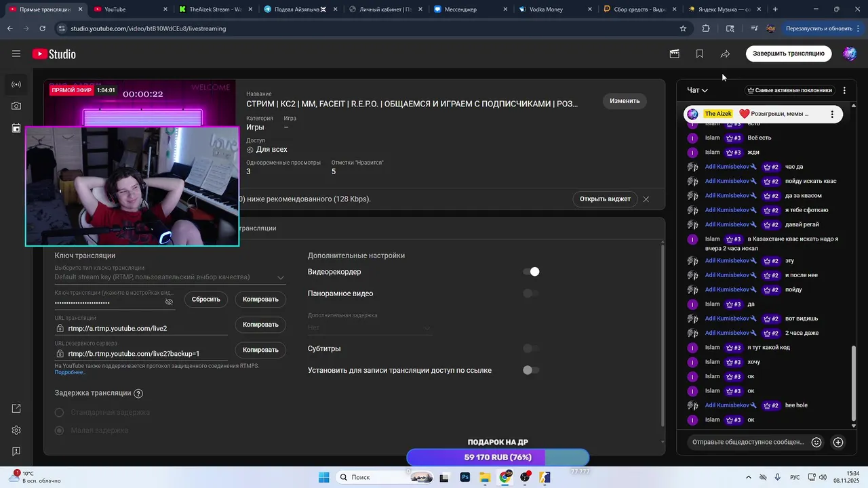Image resolution: width=868 pixels, height=488 pixels.
Task: Click the 59 170 RUB donation progress bar
Action: click(498, 457)
